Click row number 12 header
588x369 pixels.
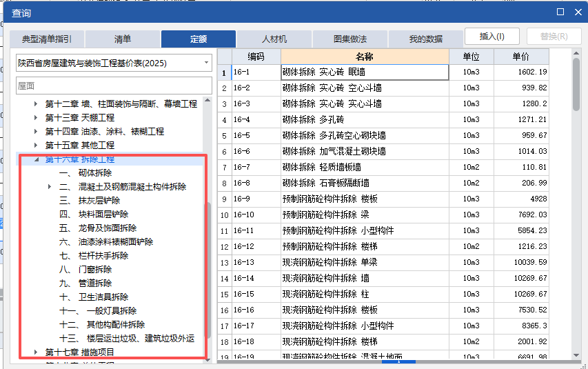pos(224,247)
